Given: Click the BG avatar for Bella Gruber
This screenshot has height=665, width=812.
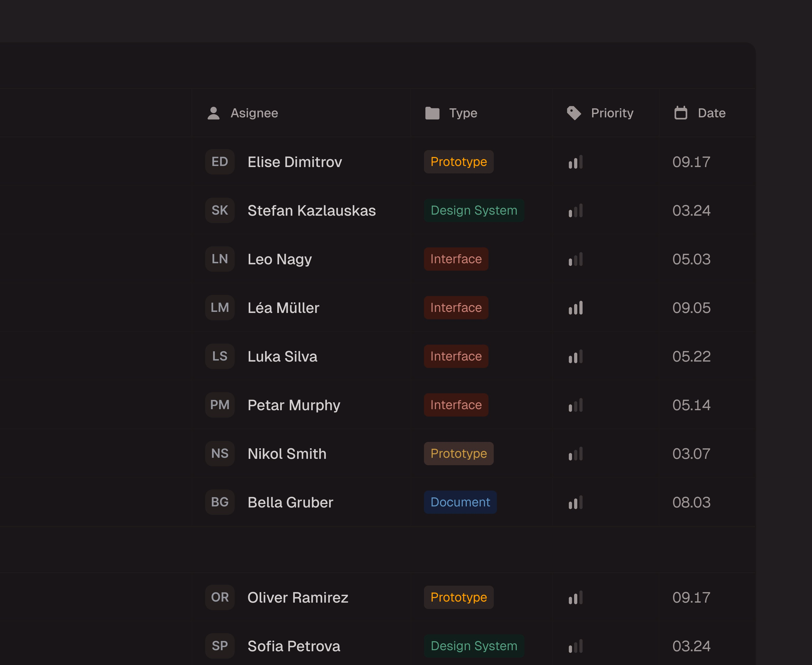Looking at the screenshot, I should coord(220,502).
